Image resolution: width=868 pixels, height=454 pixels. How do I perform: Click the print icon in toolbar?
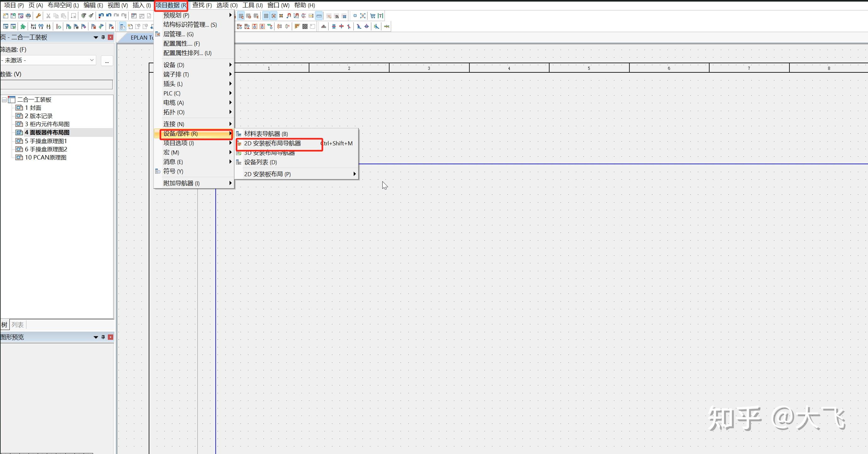[x=28, y=16]
